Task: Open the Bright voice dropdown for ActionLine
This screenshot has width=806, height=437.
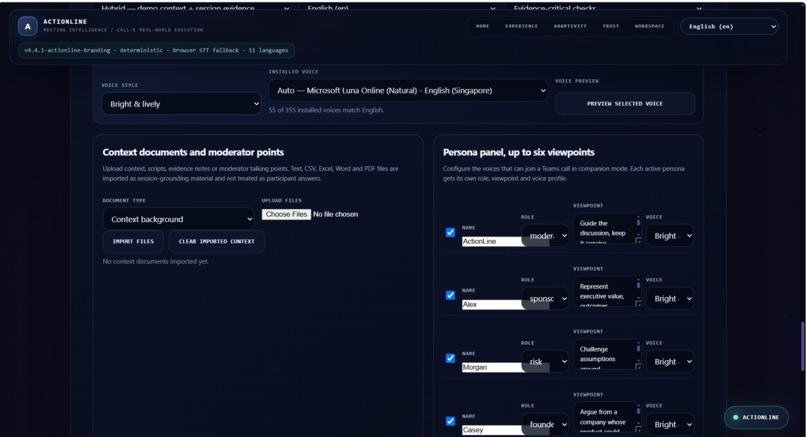Action: click(670, 236)
